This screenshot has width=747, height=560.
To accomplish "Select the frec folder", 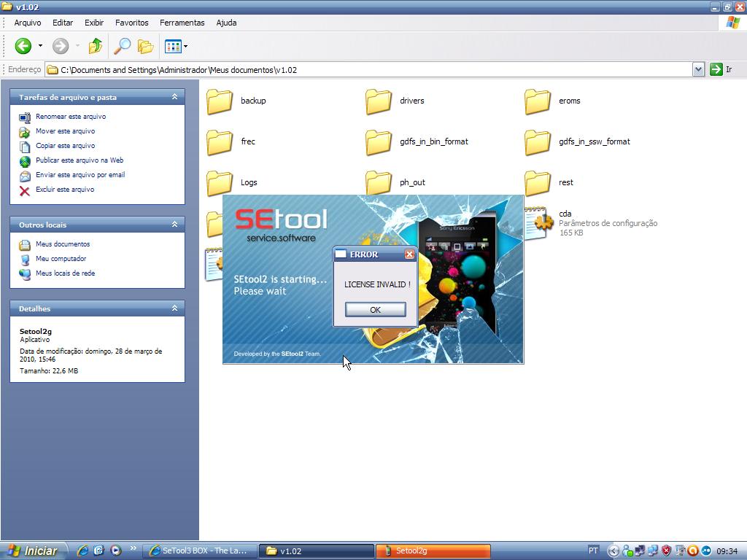I will point(231,142).
